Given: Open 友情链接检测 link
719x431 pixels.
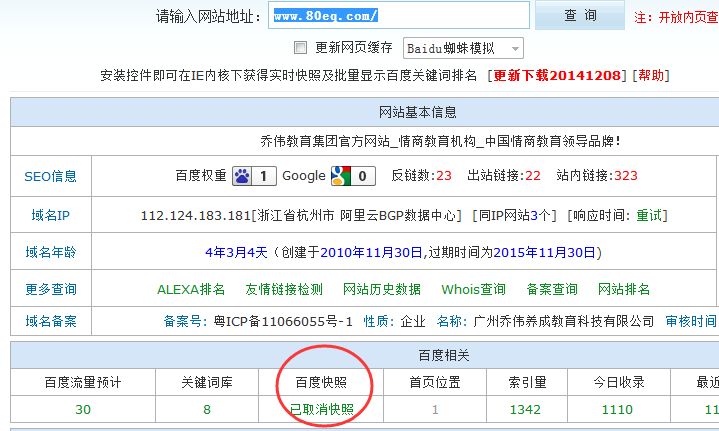Looking at the screenshot, I should [x=284, y=289].
